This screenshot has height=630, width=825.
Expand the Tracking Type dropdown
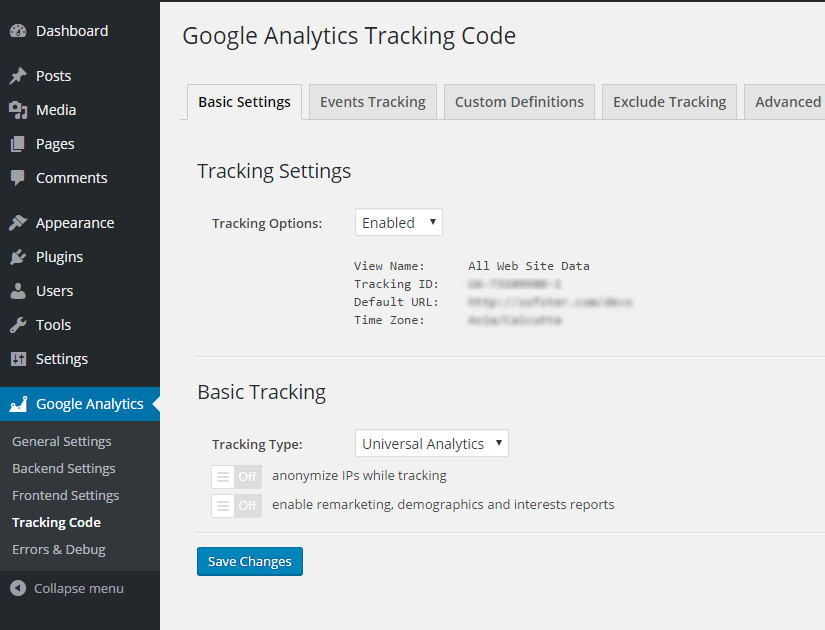point(431,444)
